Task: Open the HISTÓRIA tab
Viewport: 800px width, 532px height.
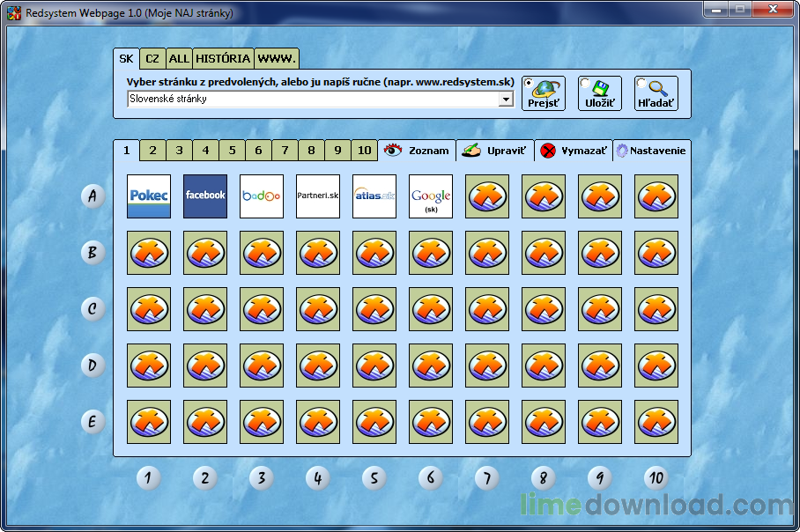Action: [x=223, y=59]
